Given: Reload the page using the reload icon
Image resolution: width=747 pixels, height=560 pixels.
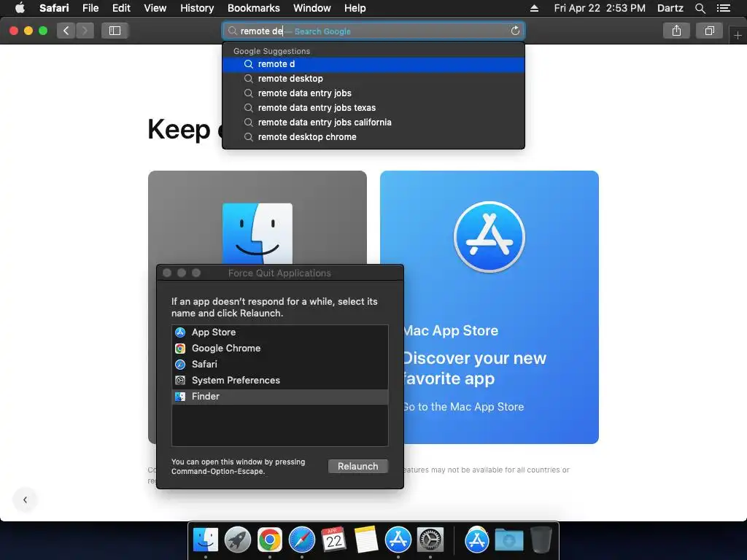Looking at the screenshot, I should click(x=515, y=31).
